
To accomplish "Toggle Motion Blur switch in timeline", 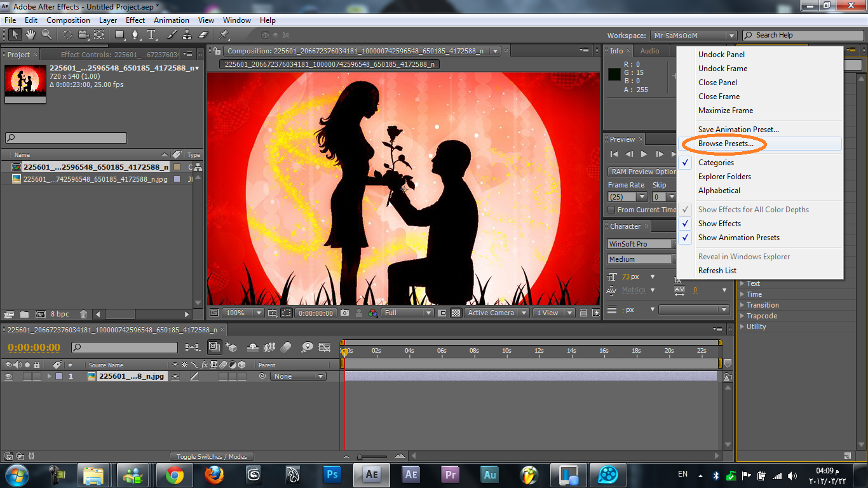I will [x=285, y=348].
